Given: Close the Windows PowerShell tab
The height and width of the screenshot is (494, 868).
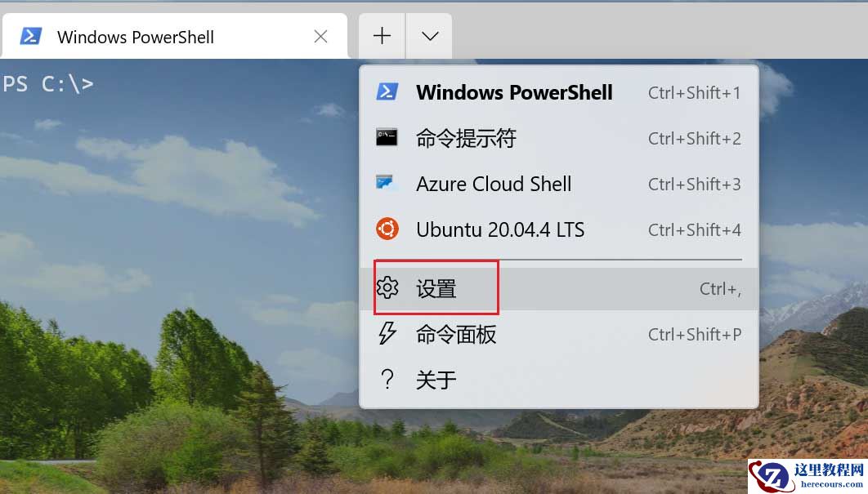Looking at the screenshot, I should 320,36.
